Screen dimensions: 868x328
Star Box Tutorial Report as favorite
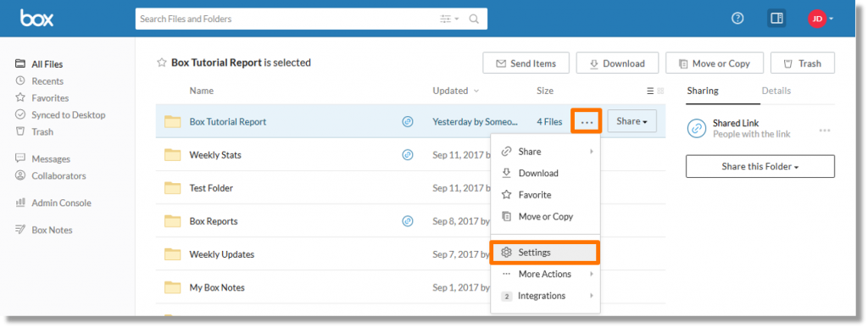[x=162, y=63]
